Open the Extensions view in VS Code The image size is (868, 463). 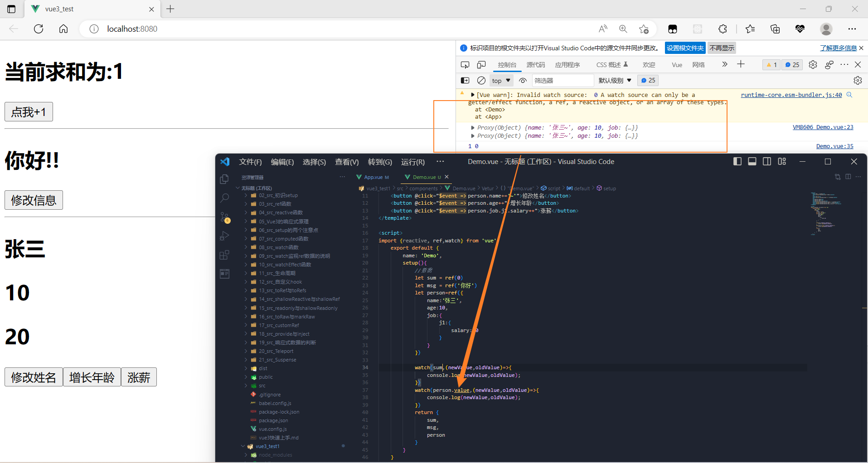click(x=224, y=255)
